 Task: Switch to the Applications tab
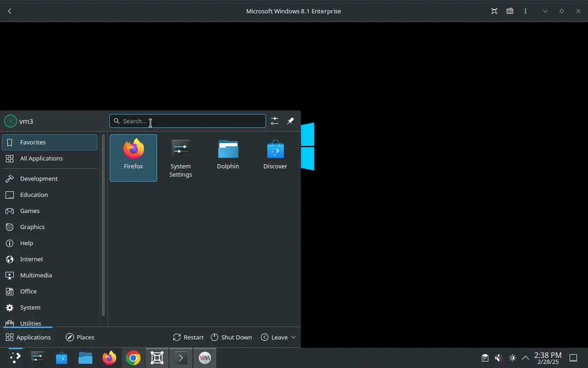coord(28,337)
